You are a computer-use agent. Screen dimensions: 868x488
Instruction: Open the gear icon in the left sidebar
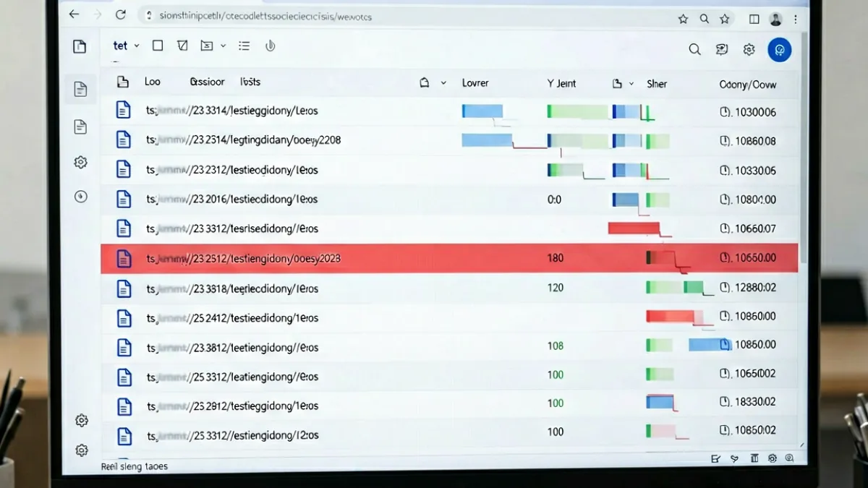click(x=80, y=162)
